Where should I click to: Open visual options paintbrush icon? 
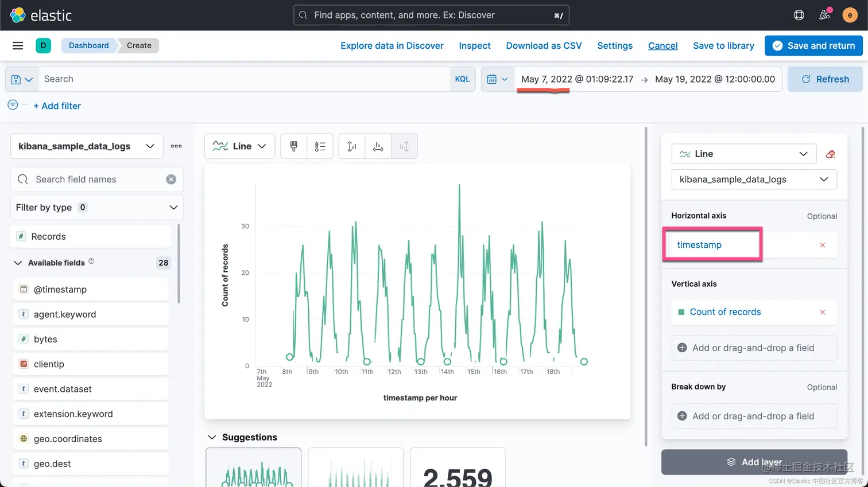pos(294,146)
